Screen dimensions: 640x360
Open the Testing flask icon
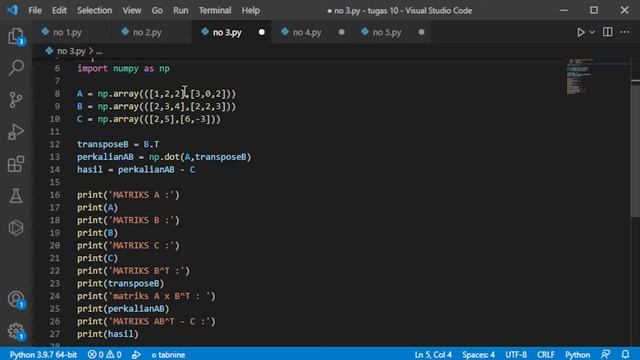coord(16,196)
